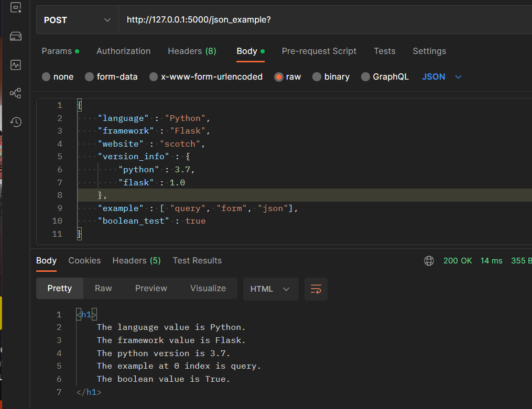Open the Monitors sidebar icon
The height and width of the screenshot is (409, 532).
pos(16,65)
